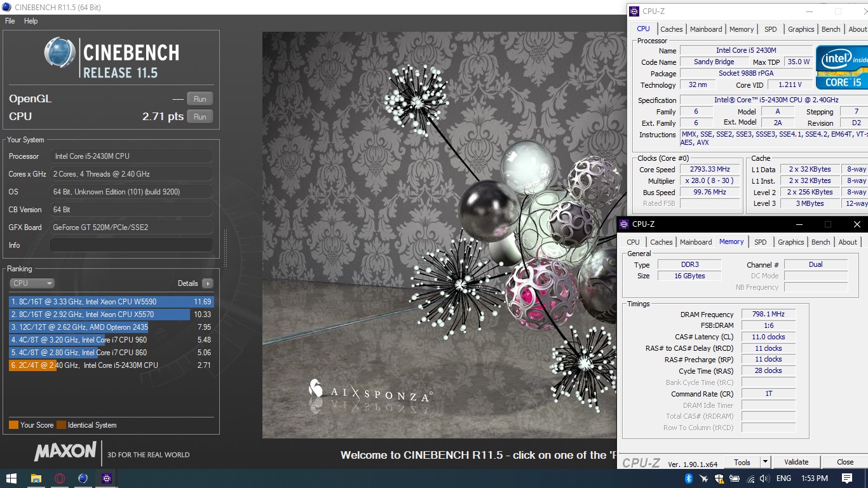Click the Intel Core i5 logo badge
This screenshot has height=488, width=868.
click(x=842, y=67)
